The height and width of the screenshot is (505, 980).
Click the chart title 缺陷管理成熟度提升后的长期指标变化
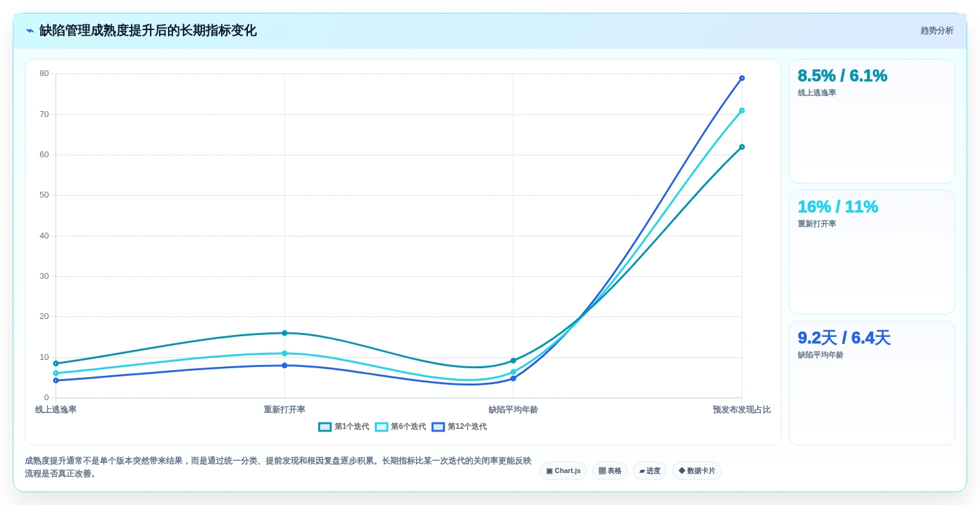tap(148, 31)
